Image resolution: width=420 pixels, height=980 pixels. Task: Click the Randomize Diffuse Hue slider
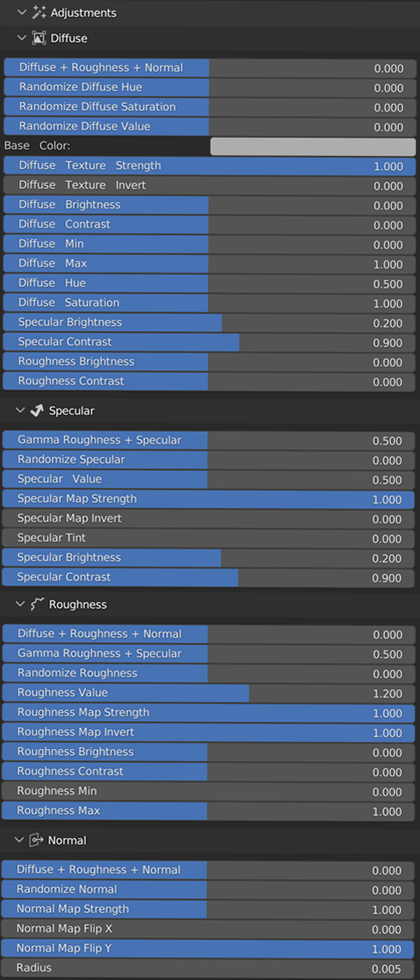[x=210, y=88]
